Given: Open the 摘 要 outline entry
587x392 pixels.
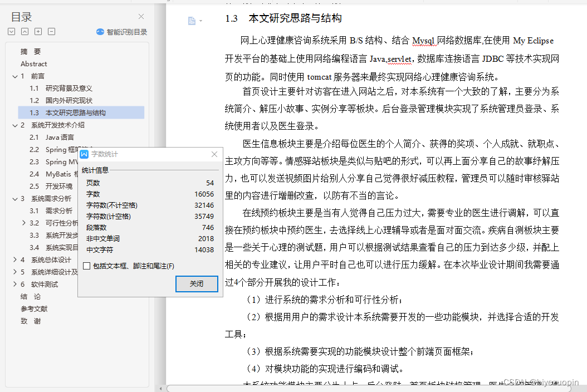Looking at the screenshot, I should [x=31, y=52].
